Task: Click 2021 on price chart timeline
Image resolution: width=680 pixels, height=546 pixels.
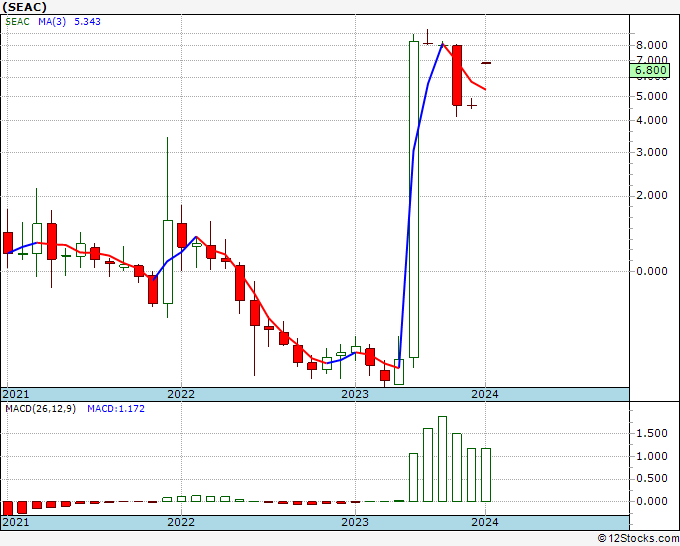Action: tap(16, 394)
